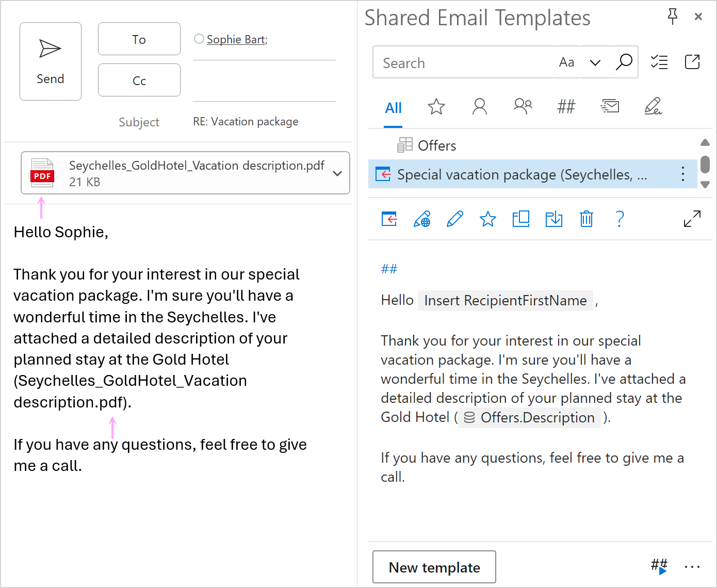This screenshot has height=588, width=717.
Task: Switch to the personal templates tab
Action: coord(480,106)
